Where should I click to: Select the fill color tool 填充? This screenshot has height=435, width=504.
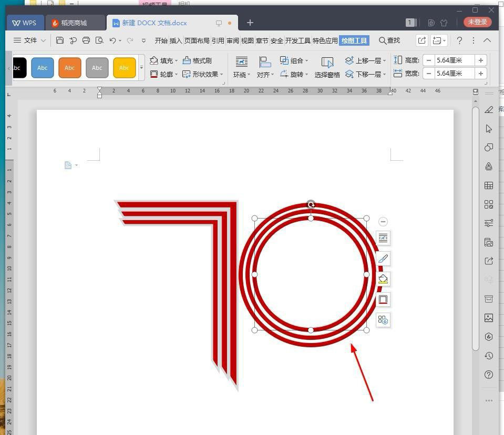[x=164, y=60]
